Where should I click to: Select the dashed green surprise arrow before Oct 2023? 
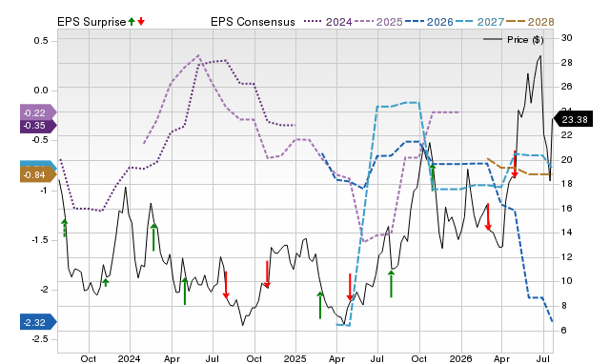click(65, 228)
